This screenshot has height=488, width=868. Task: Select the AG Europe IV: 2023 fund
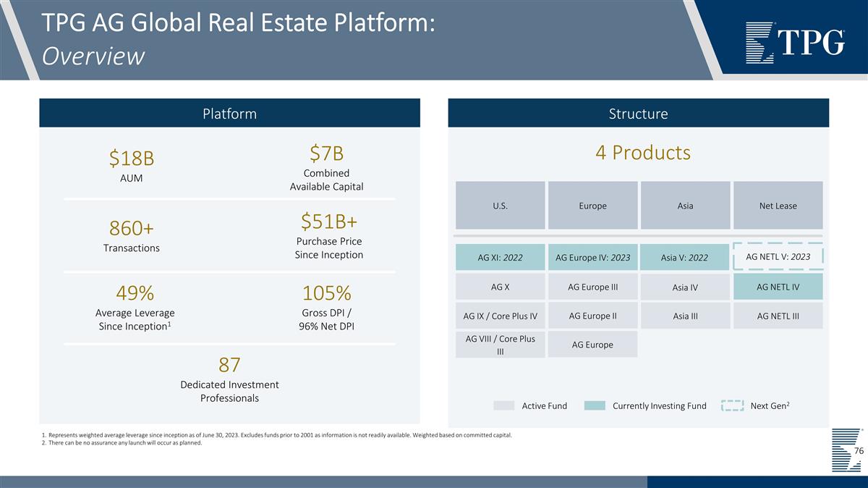pyautogui.click(x=592, y=258)
